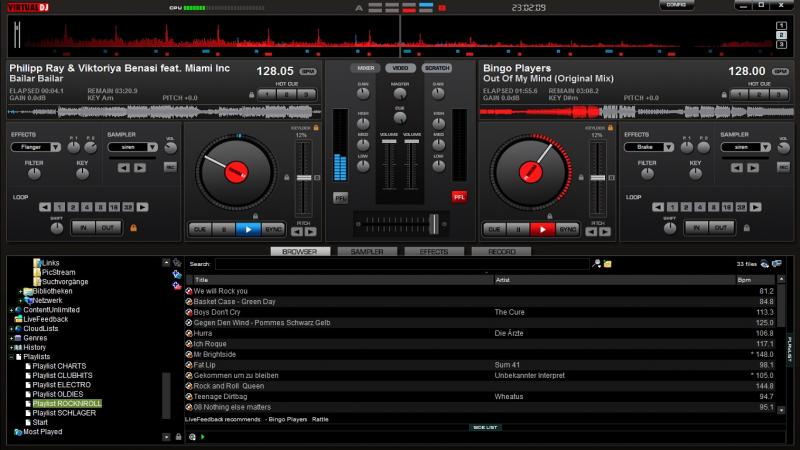Click the browser Search input field
800x450 pixels.
click(400, 264)
